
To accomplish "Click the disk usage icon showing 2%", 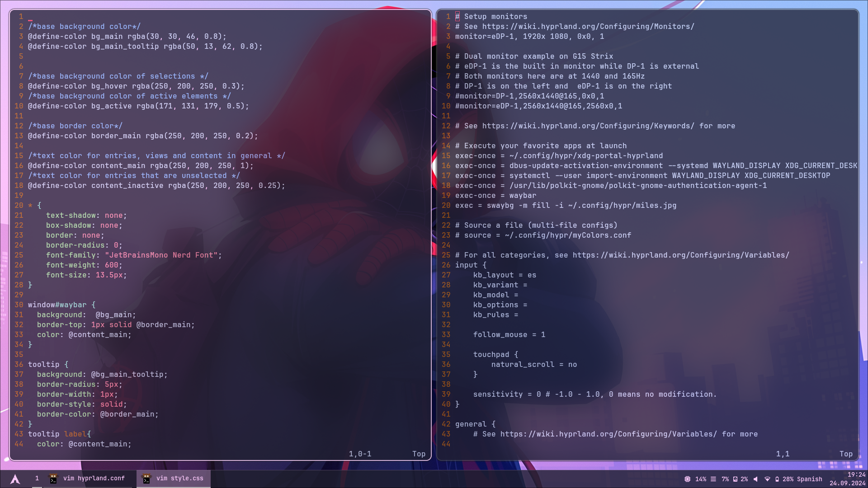I will point(736,479).
